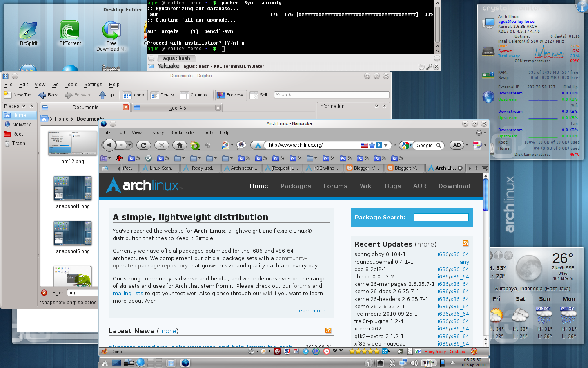Open the BitTorrent desktop icon
Screen dimensions: 588x368
tap(70, 34)
